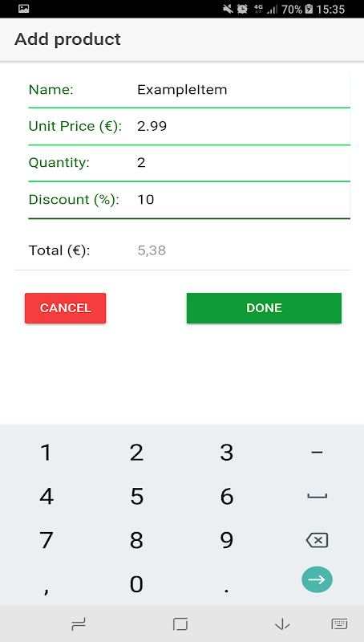Tap the image notification icon in status bar
This screenshot has width=364, height=642.
[x=24, y=9]
